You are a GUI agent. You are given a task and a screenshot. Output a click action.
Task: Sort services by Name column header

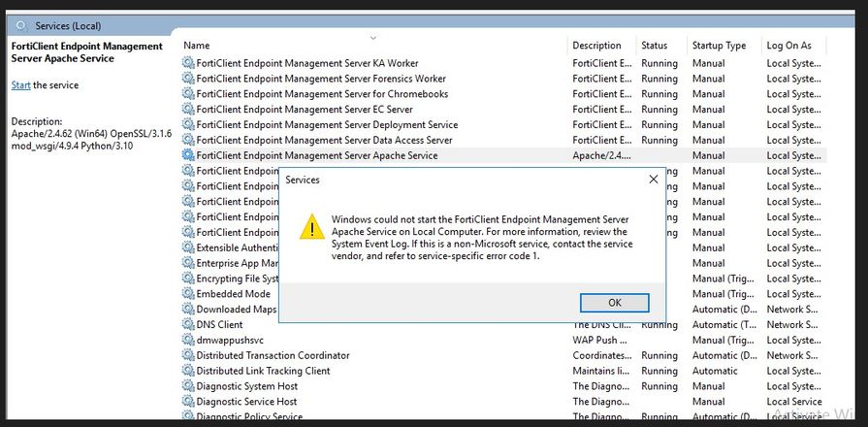tap(197, 46)
